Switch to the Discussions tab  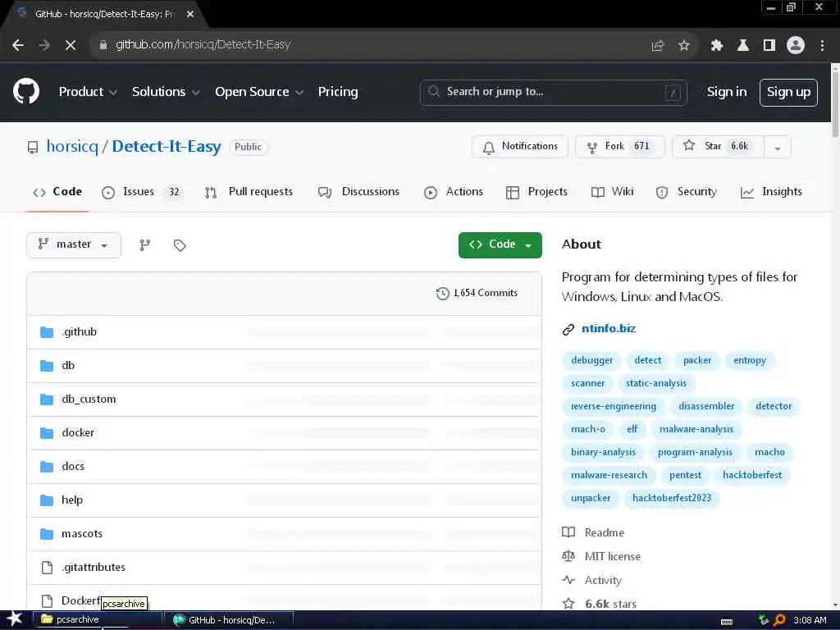tap(358, 192)
